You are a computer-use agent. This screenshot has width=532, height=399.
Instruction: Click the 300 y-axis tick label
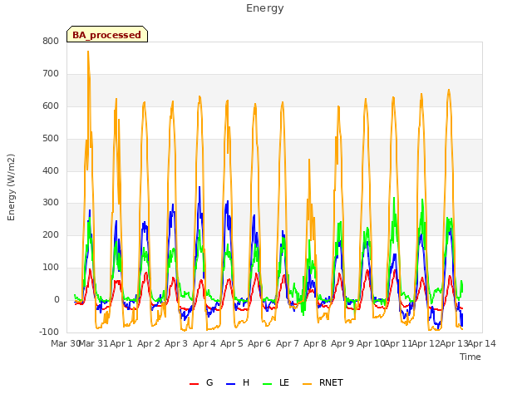coord(51,203)
